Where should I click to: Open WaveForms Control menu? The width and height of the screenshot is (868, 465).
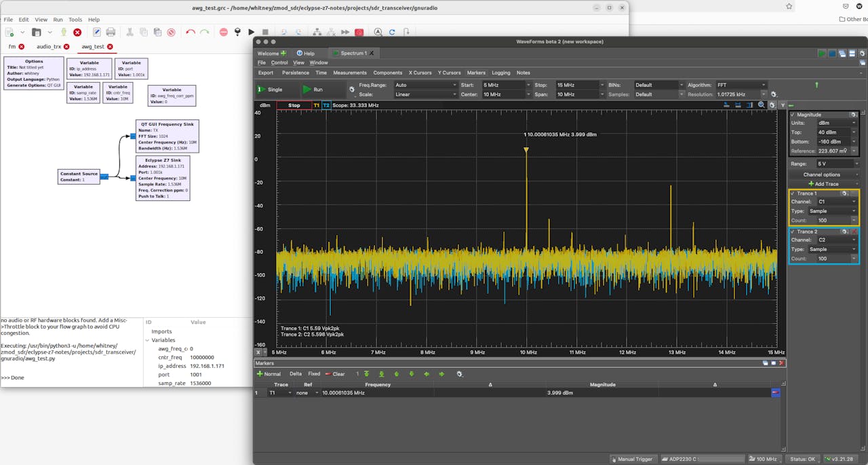pos(279,62)
